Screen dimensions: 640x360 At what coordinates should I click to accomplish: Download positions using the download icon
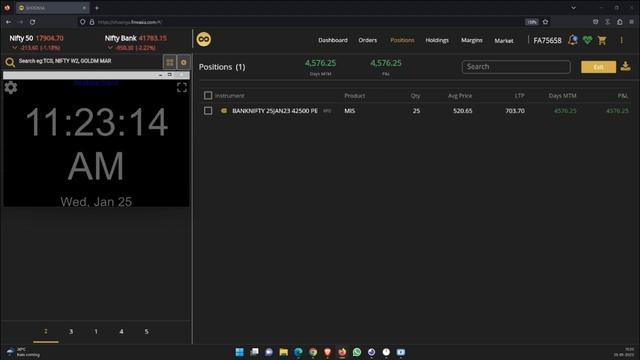tap(625, 66)
